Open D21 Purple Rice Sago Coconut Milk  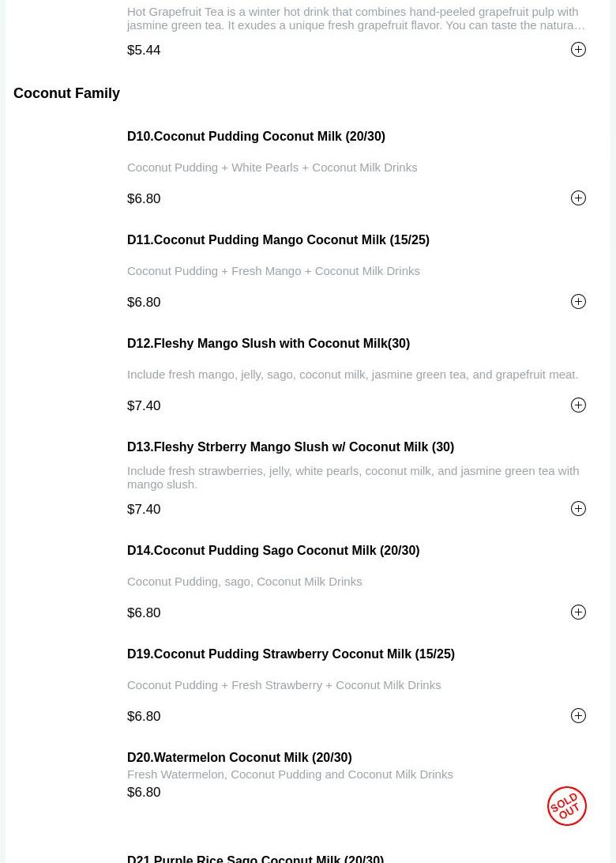click(x=255, y=858)
